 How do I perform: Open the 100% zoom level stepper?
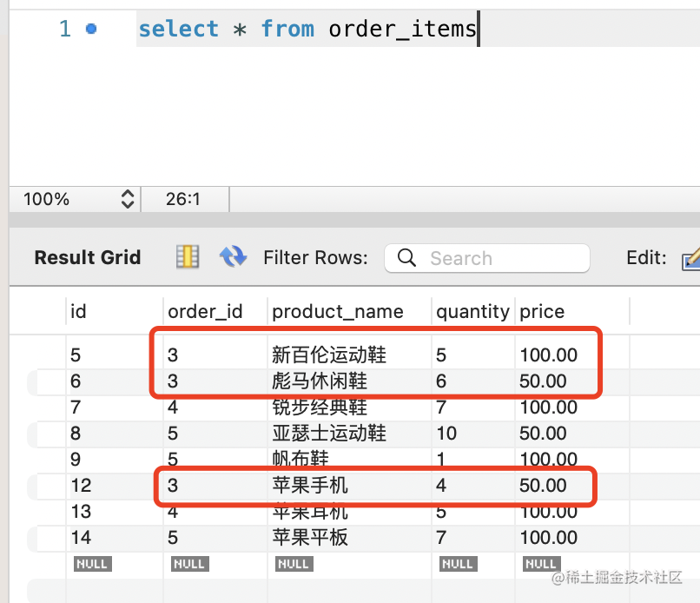128,199
